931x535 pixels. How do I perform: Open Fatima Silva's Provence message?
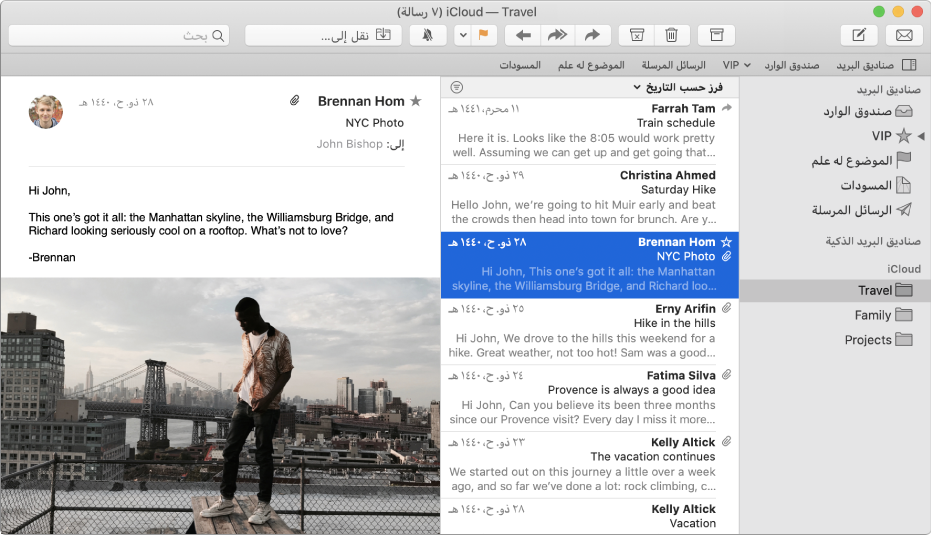point(590,398)
